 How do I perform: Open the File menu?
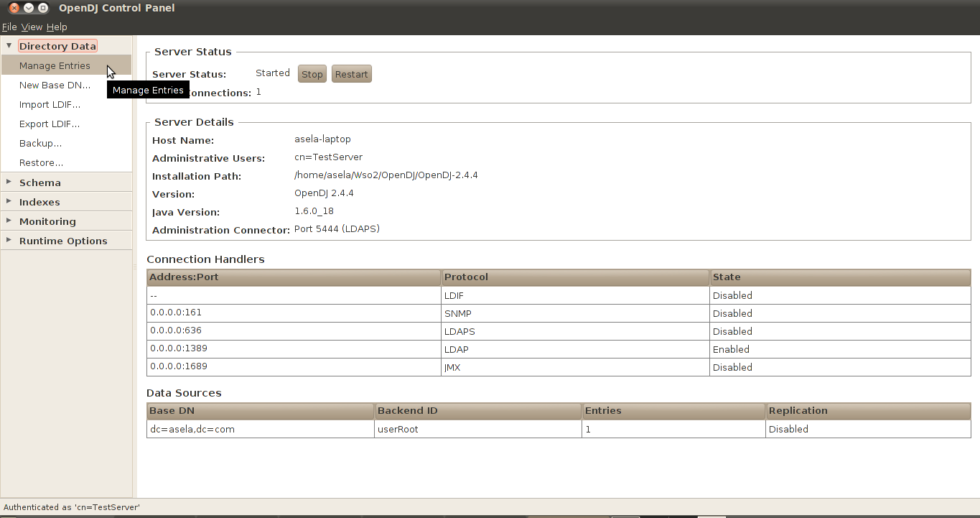[9, 27]
